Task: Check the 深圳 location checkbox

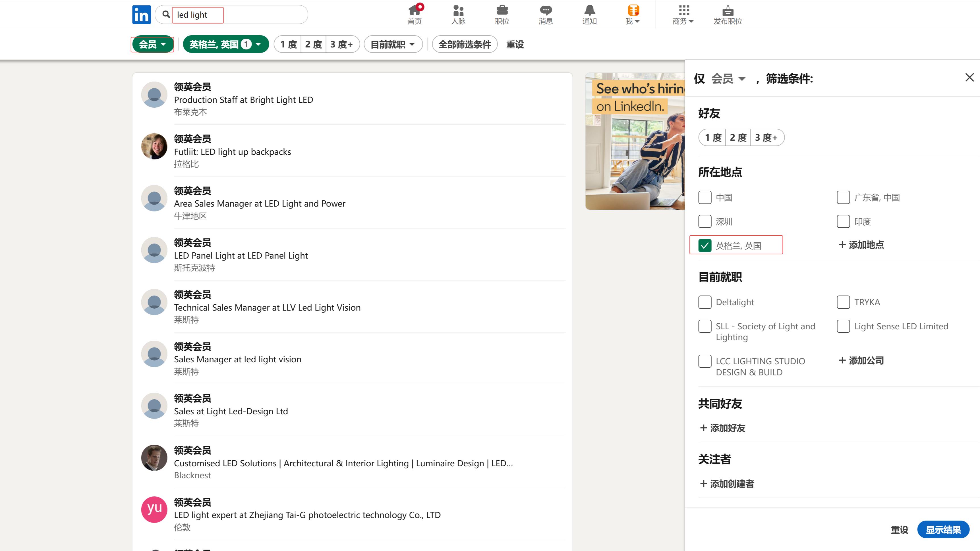Action: (705, 221)
